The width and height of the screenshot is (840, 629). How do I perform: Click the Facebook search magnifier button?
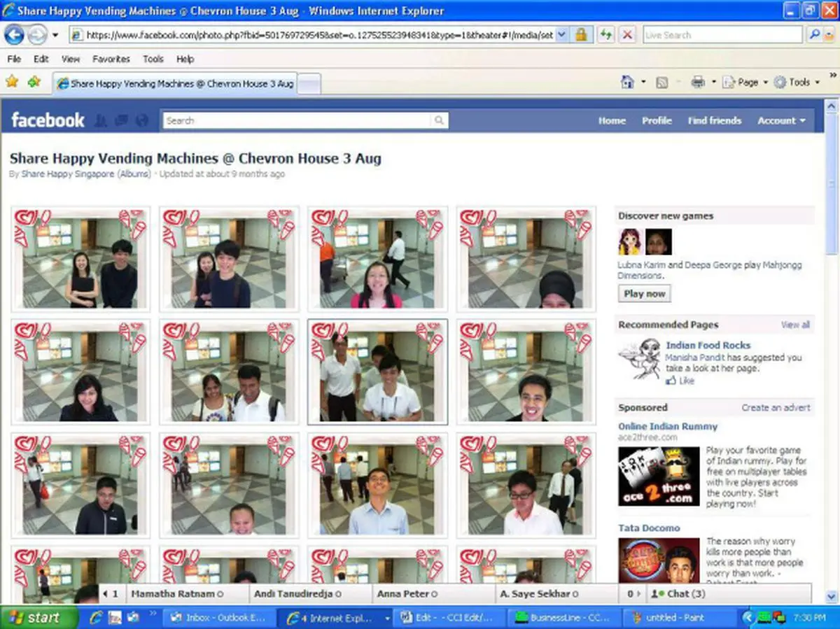coord(439,120)
